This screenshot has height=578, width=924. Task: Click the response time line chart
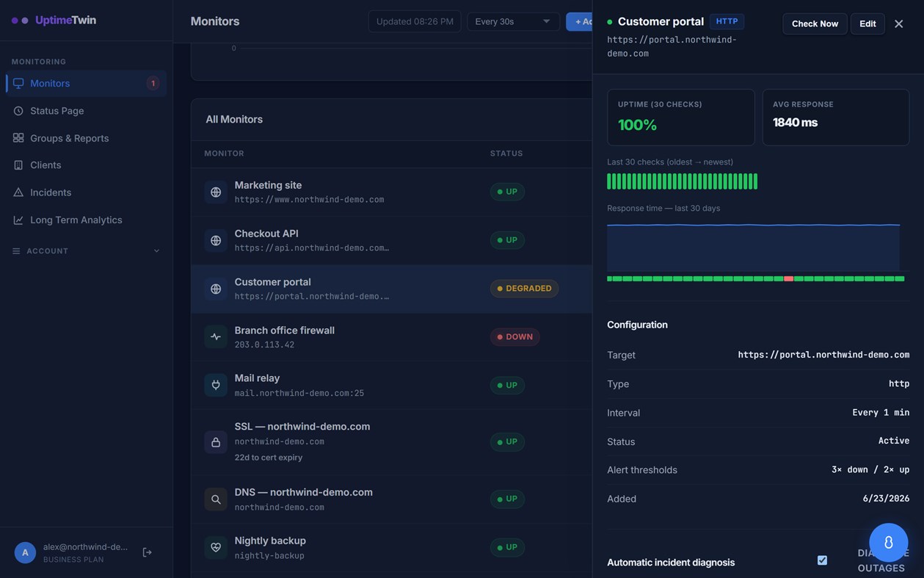pos(753,248)
